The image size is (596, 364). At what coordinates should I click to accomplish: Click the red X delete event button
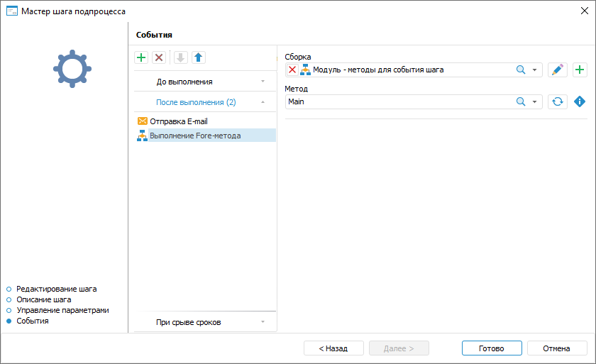[159, 57]
